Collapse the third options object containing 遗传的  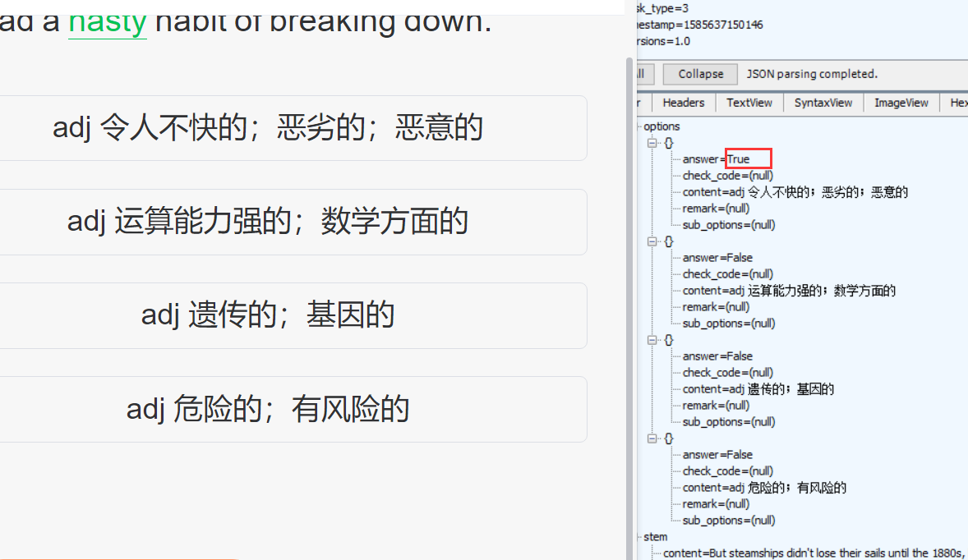coord(652,340)
